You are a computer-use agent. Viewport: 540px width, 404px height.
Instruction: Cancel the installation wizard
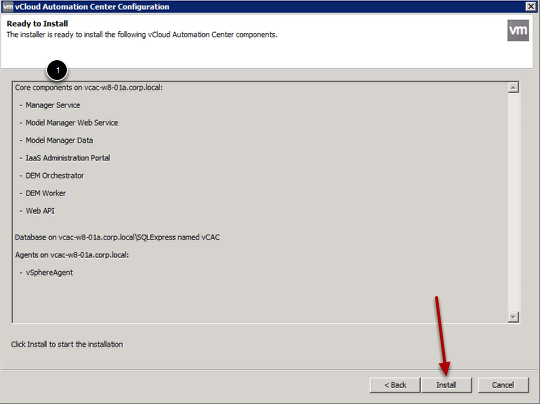[503, 385]
